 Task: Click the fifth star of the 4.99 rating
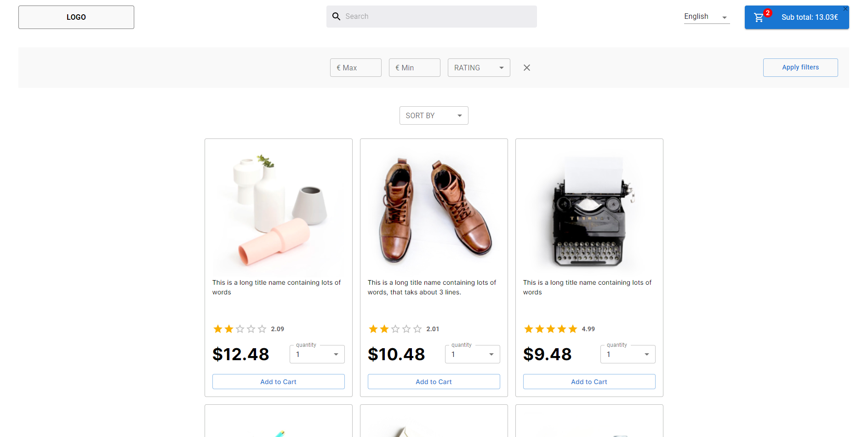coord(573,329)
